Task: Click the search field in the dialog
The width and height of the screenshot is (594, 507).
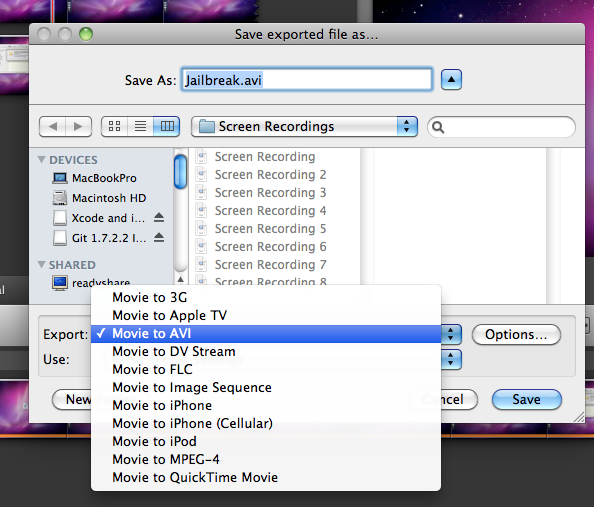Action: click(501, 127)
